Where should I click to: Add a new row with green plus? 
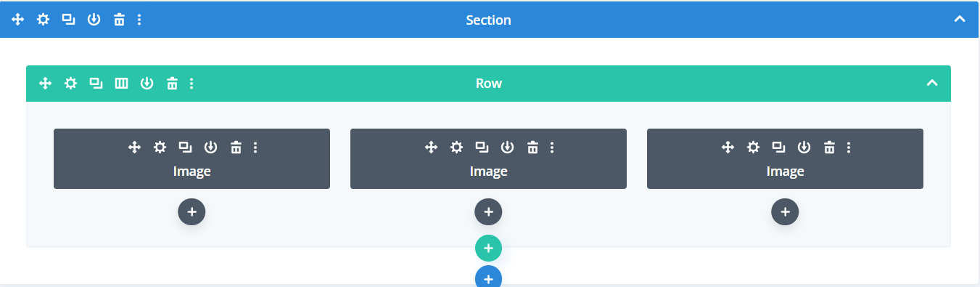488,248
